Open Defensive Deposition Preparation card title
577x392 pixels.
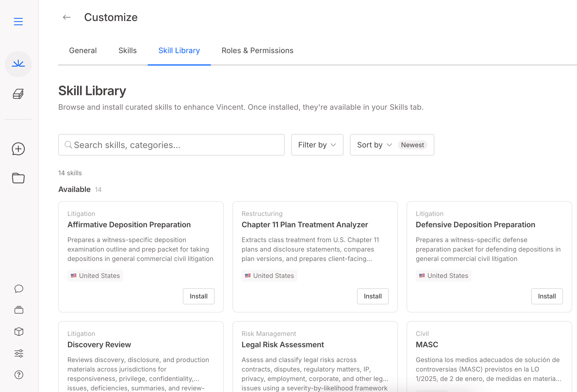click(475, 225)
